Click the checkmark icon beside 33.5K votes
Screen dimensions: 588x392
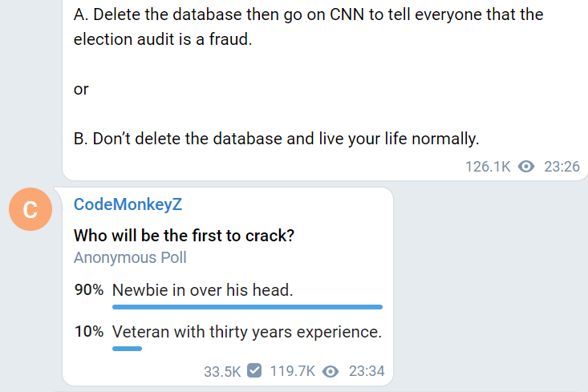(x=254, y=370)
